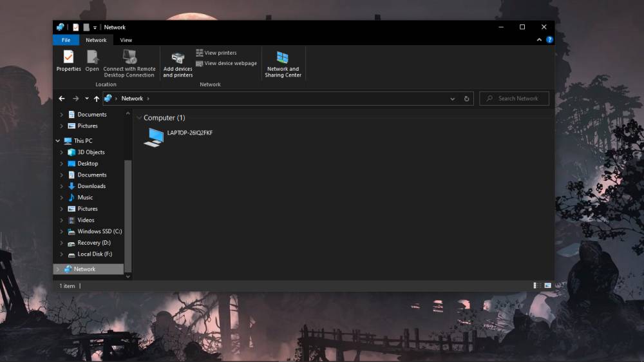The height and width of the screenshot is (362, 644).
Task: Go forward with the forward arrow
Action: [75, 99]
